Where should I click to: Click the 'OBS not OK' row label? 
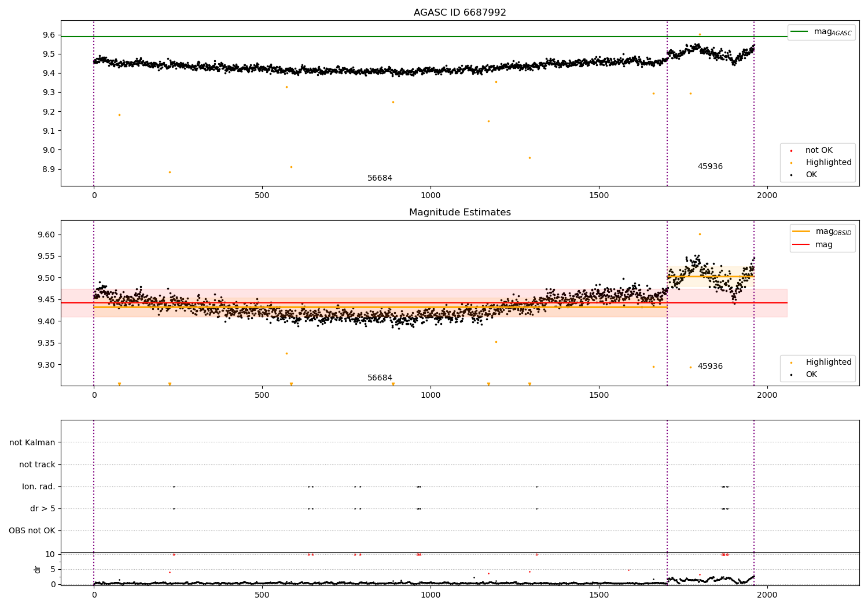tap(32, 531)
